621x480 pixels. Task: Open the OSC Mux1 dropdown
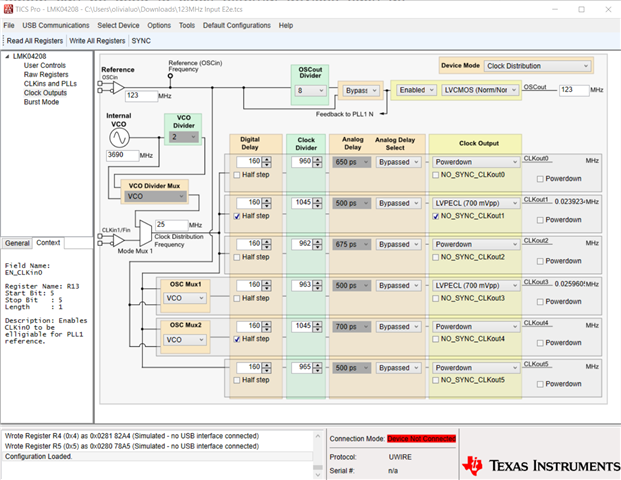tap(185, 298)
